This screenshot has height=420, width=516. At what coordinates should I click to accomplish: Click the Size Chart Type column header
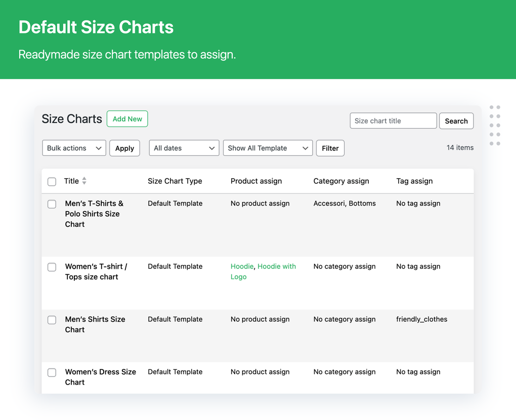pos(175,181)
